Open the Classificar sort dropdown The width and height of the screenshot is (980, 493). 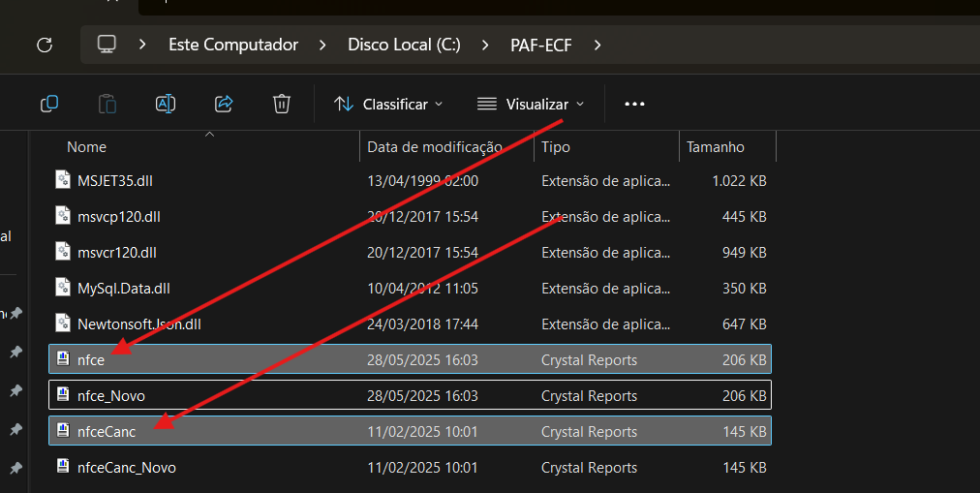pyautogui.click(x=388, y=104)
